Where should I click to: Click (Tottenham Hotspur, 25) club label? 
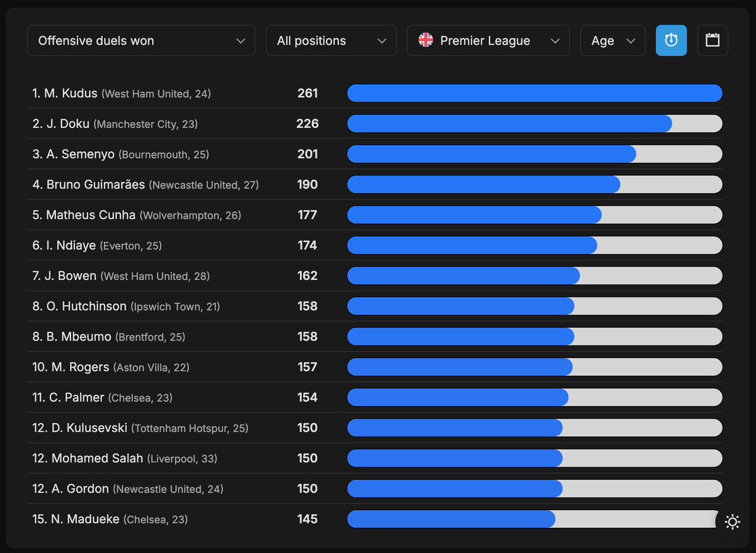click(x=190, y=428)
